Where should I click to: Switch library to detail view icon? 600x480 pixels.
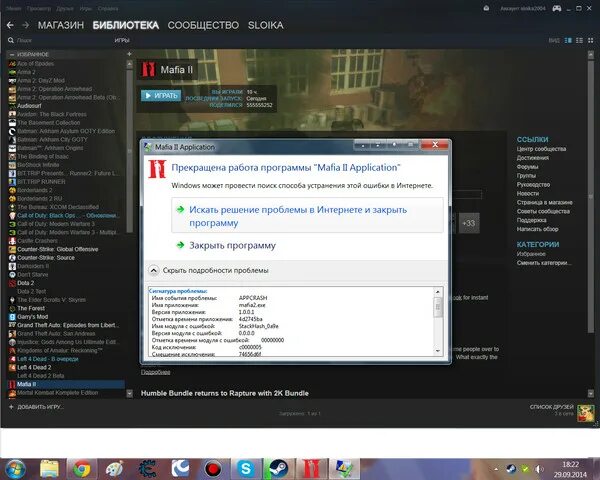[568, 40]
